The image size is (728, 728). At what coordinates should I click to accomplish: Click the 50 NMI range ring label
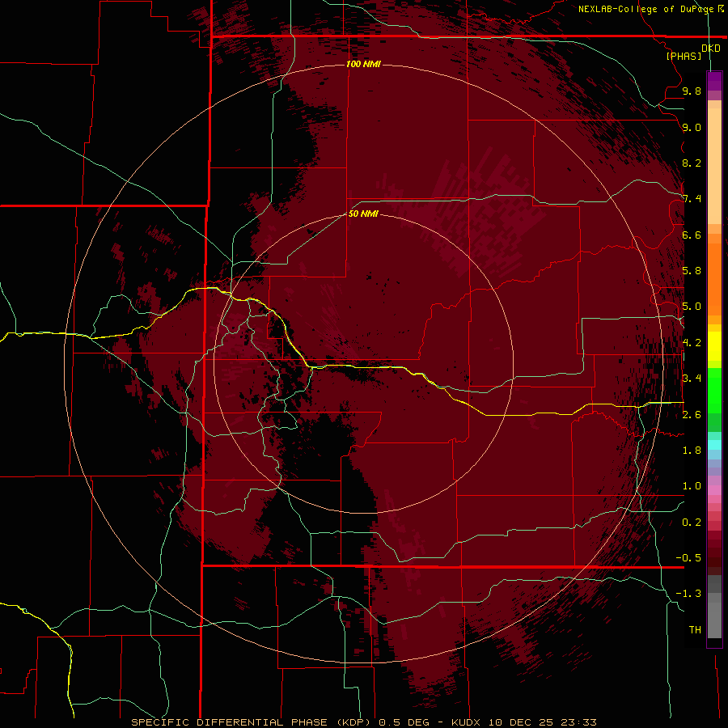point(363,214)
